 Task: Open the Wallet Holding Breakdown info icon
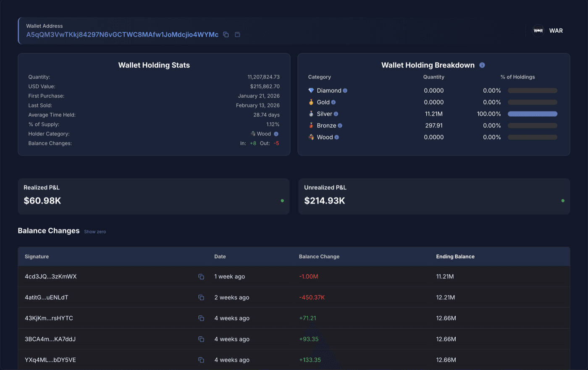(x=482, y=65)
